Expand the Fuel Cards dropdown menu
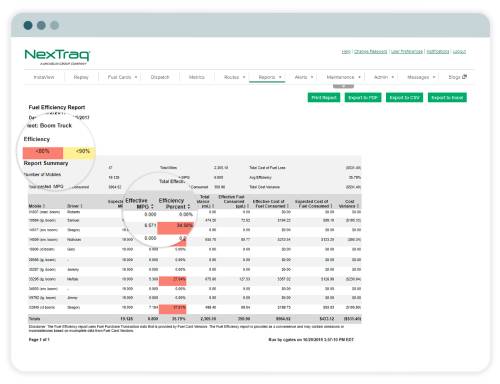 [x=122, y=77]
